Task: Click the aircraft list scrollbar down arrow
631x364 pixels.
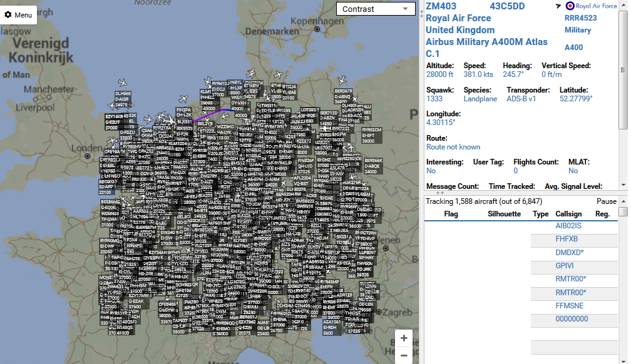Action: (623, 360)
